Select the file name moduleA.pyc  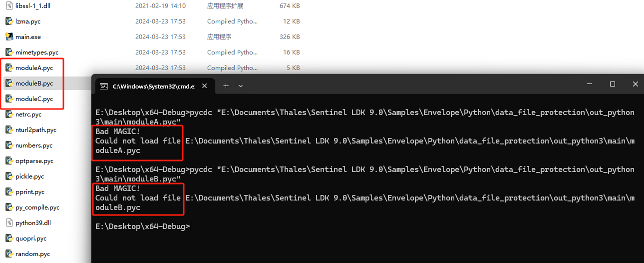coord(34,68)
